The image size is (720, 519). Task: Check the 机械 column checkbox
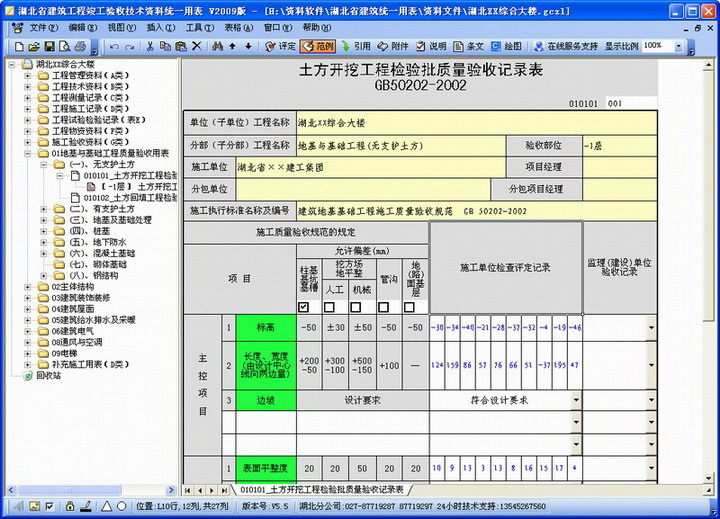pyautogui.click(x=355, y=307)
